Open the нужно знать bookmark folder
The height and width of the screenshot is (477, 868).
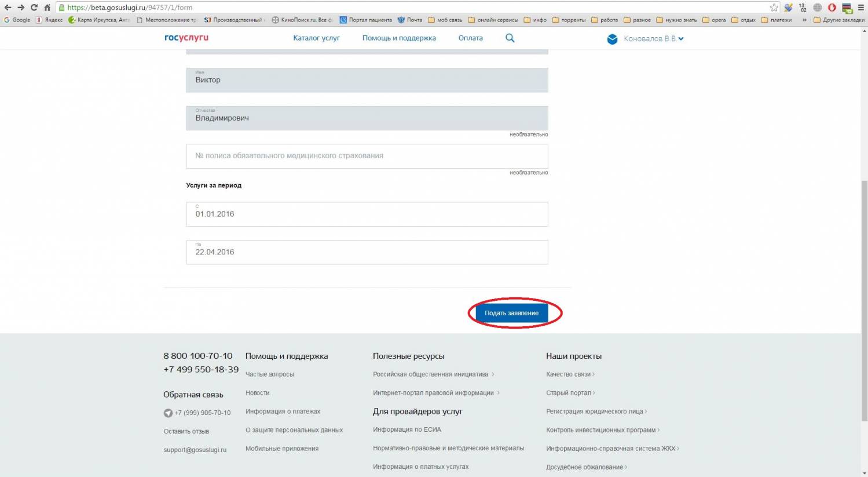coord(676,20)
